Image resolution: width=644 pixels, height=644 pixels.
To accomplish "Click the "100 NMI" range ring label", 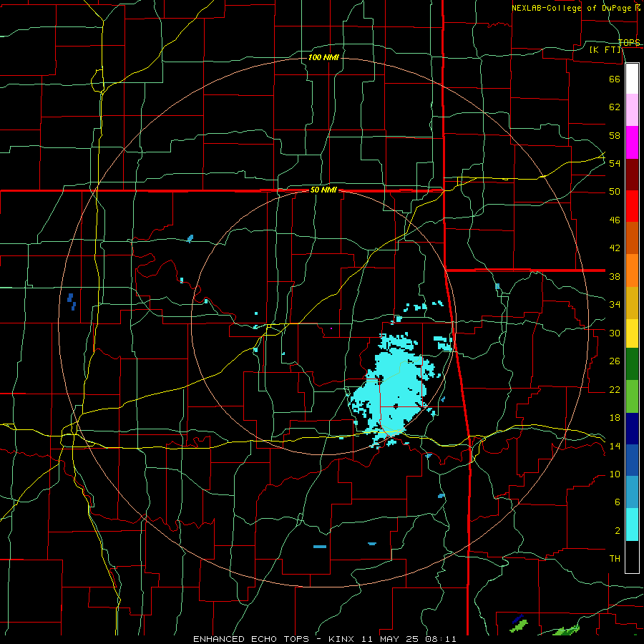I will click(x=323, y=57).
